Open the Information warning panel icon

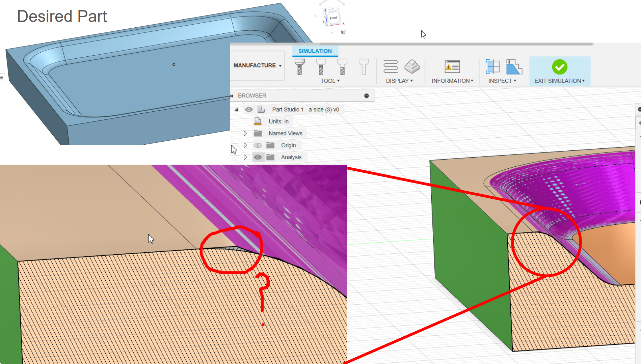452,67
